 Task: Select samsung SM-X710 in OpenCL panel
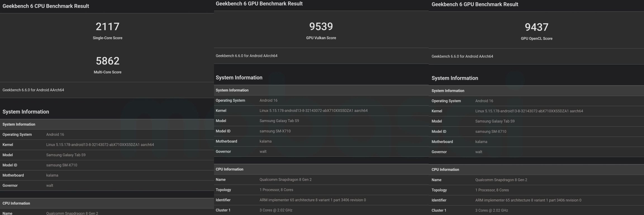[x=491, y=132]
